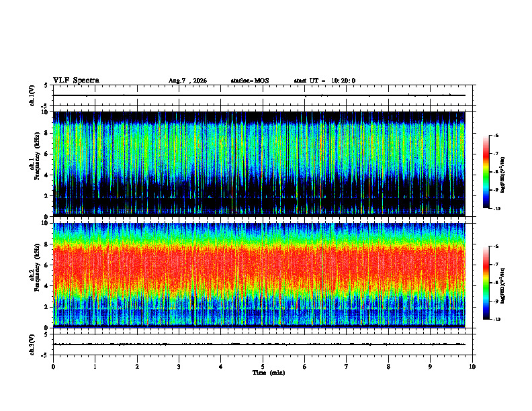Click time axis tick label "3"

[179, 367]
